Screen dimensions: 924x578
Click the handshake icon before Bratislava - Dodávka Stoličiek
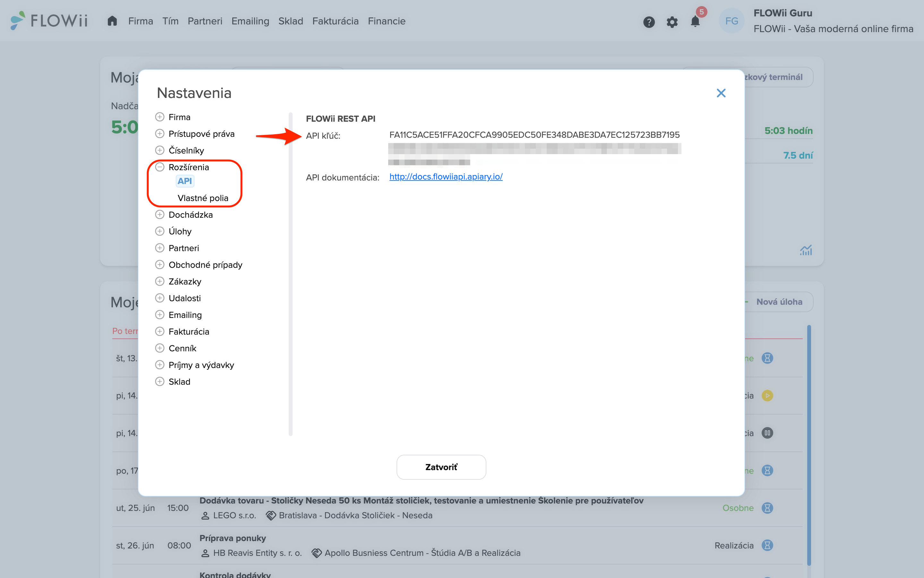click(x=271, y=516)
